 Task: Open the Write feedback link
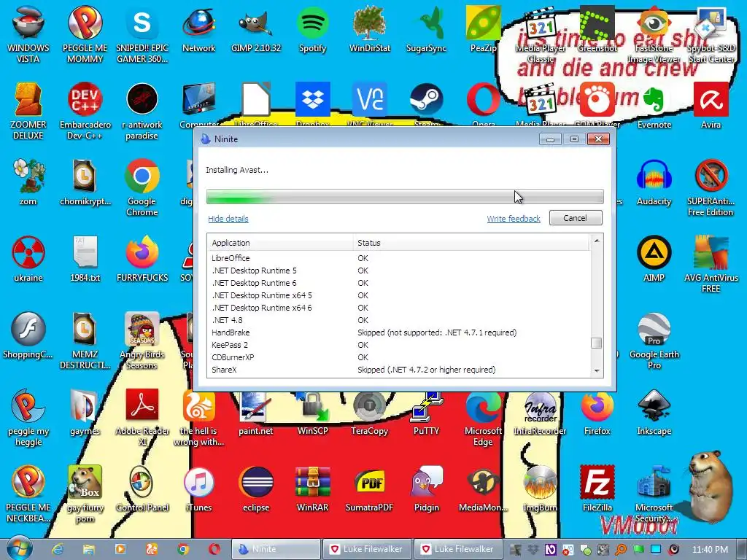point(514,219)
